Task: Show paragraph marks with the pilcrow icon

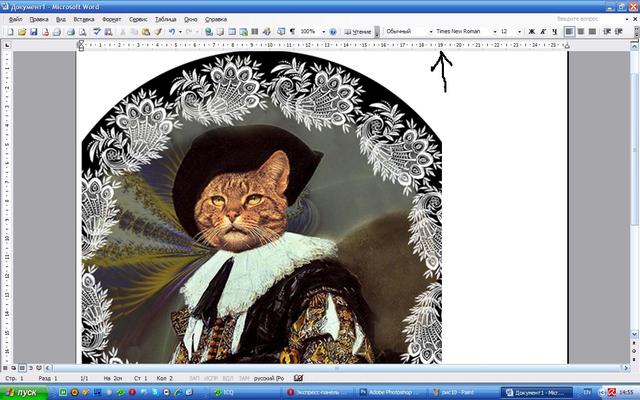Action: [291, 32]
